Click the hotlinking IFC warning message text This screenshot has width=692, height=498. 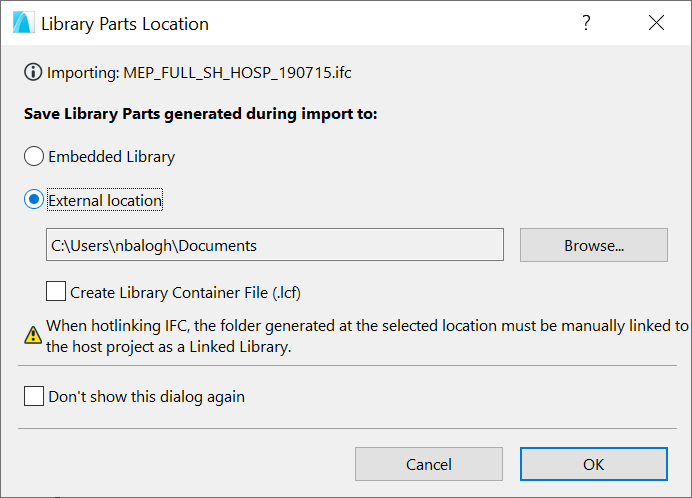[x=367, y=335]
